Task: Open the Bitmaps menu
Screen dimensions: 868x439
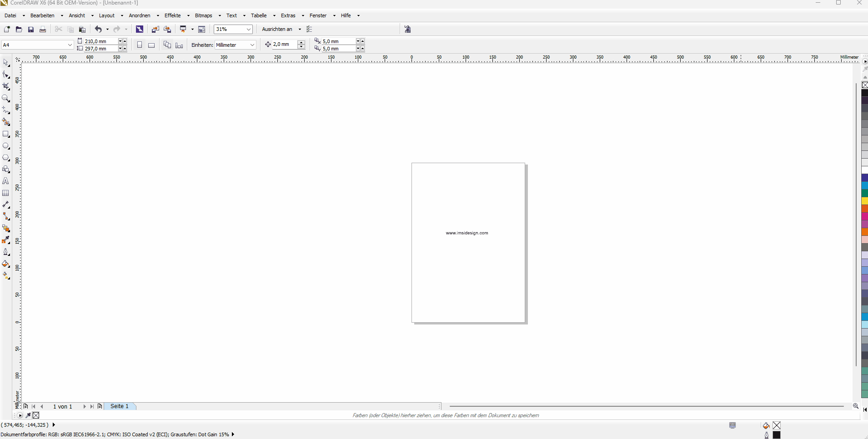Action: [203, 15]
